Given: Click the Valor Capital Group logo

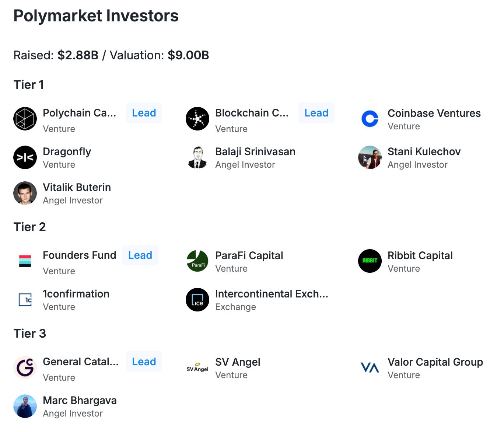Looking at the screenshot, I should click(x=370, y=367).
